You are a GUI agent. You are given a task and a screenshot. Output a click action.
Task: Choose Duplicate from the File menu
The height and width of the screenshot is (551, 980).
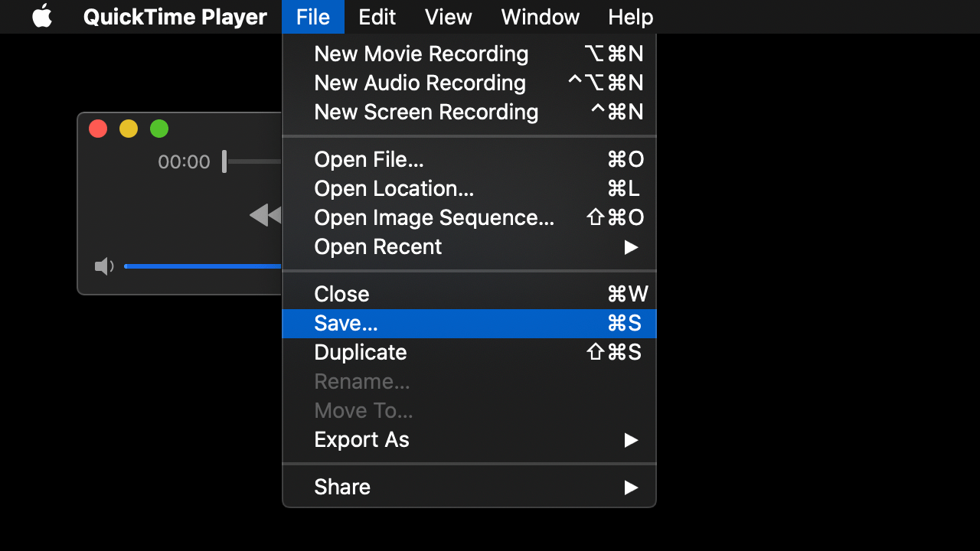pyautogui.click(x=469, y=352)
